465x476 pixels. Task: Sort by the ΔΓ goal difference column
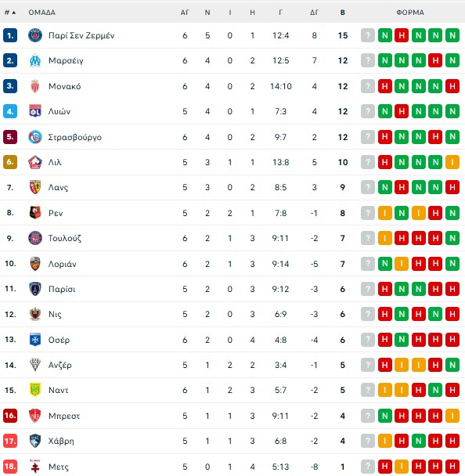pyautogui.click(x=314, y=13)
